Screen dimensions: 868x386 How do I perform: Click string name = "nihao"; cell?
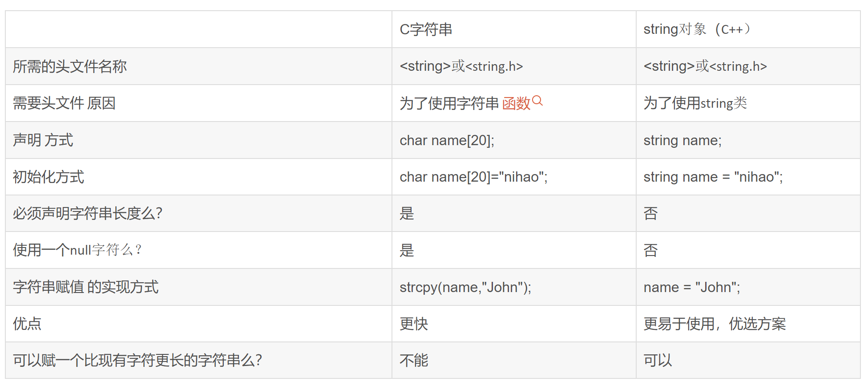pyautogui.click(x=713, y=177)
